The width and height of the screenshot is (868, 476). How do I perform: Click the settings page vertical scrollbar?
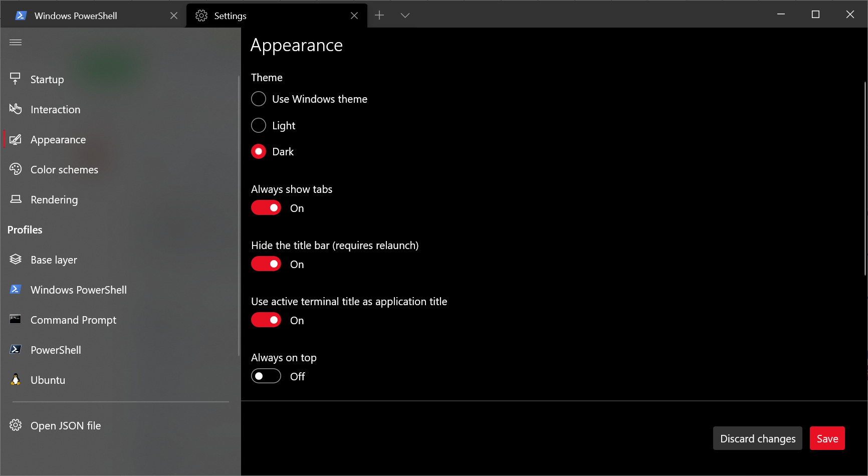point(865,178)
